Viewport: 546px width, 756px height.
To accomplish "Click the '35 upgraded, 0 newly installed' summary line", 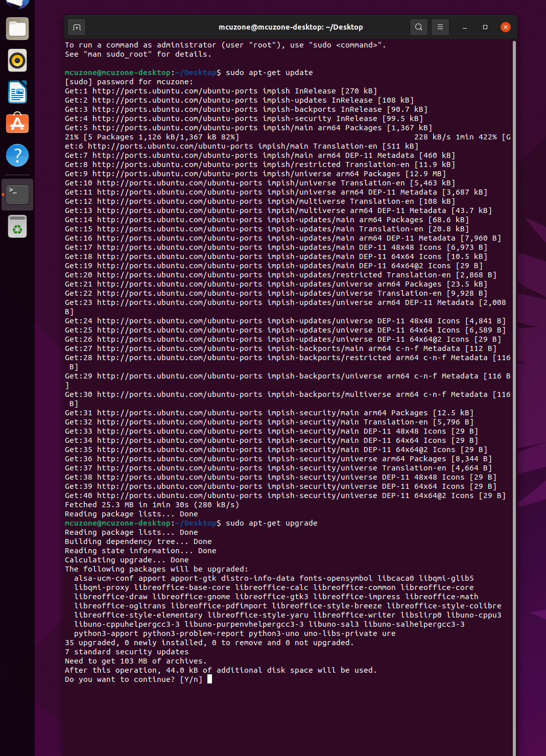I will (x=209, y=643).
